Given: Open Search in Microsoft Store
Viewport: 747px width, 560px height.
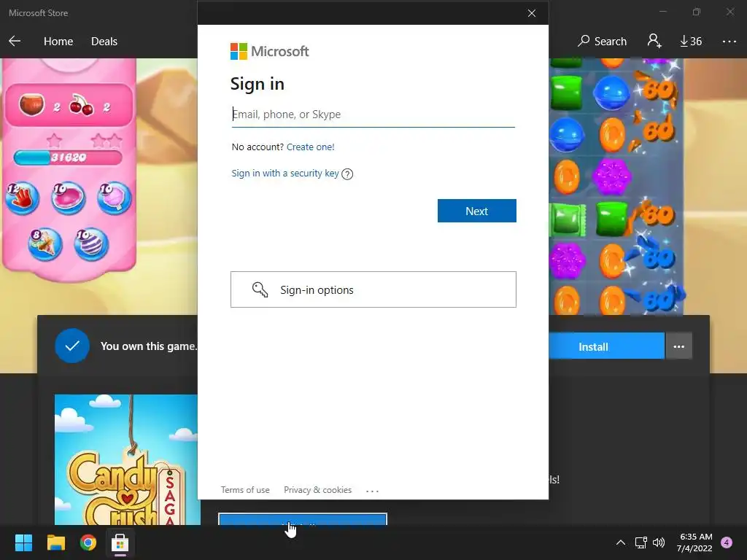Looking at the screenshot, I should coord(602,42).
